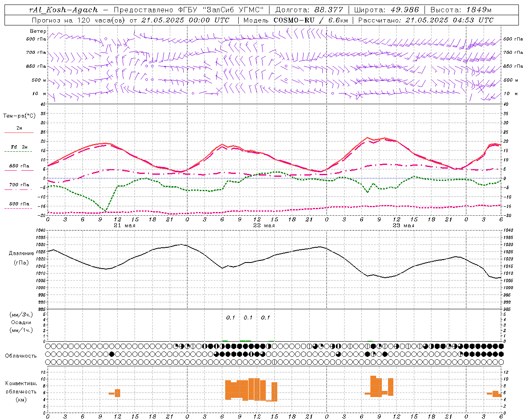Click the date label 22 мая
This screenshot has height=420, width=525.
pyautogui.click(x=264, y=226)
